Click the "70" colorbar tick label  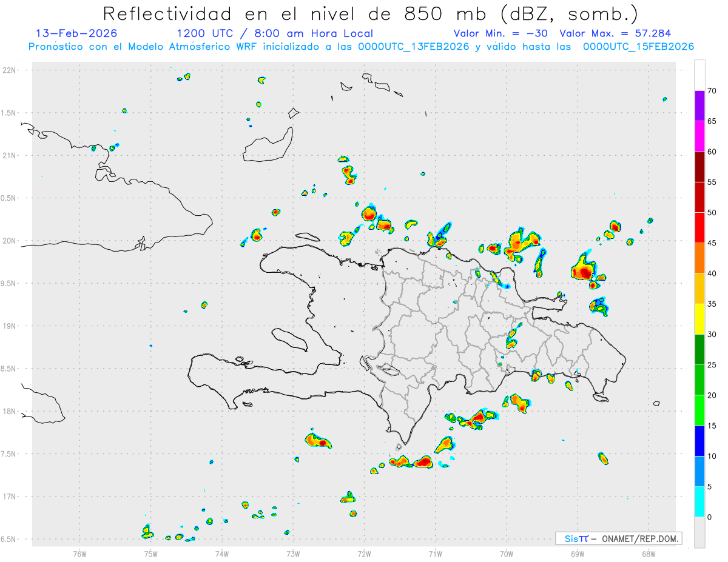coord(712,91)
